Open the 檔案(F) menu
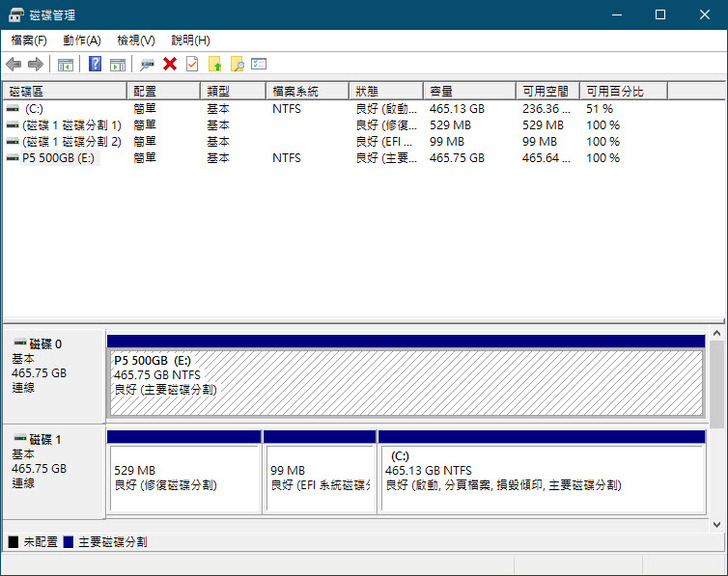The height and width of the screenshot is (576, 728). pos(29,40)
